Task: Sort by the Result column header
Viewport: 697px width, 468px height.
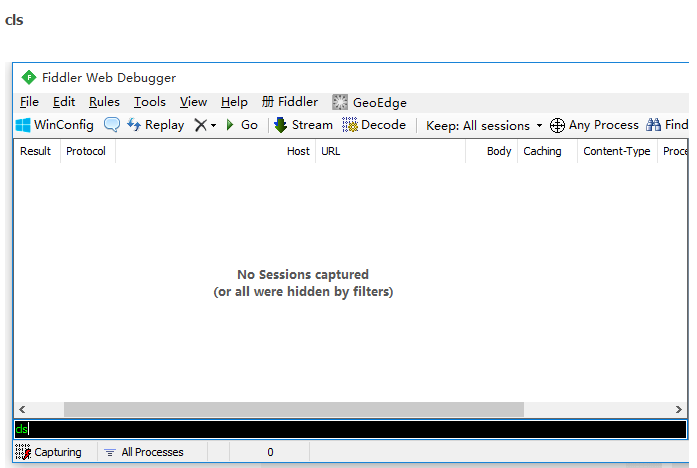Action: [x=36, y=152]
